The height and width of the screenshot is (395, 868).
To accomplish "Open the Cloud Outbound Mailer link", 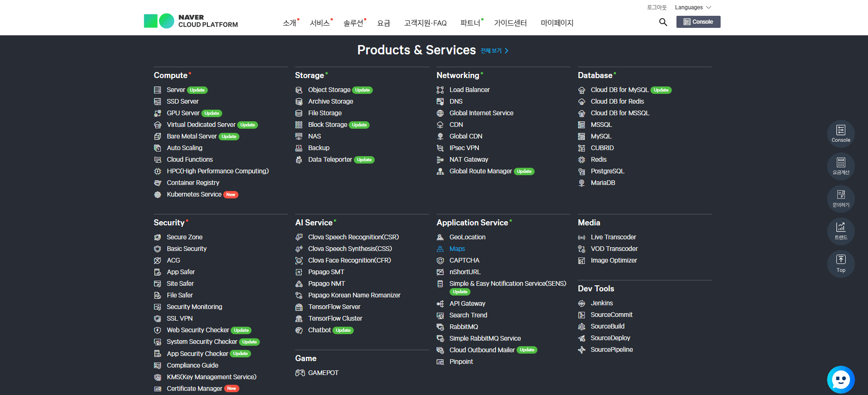I will (x=482, y=350).
